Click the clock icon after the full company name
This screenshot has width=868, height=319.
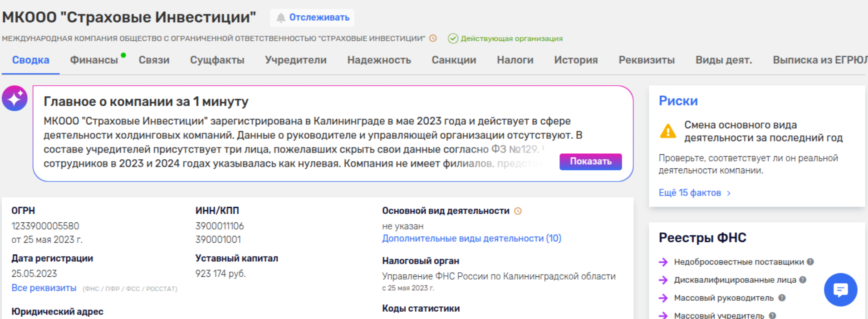tap(433, 39)
